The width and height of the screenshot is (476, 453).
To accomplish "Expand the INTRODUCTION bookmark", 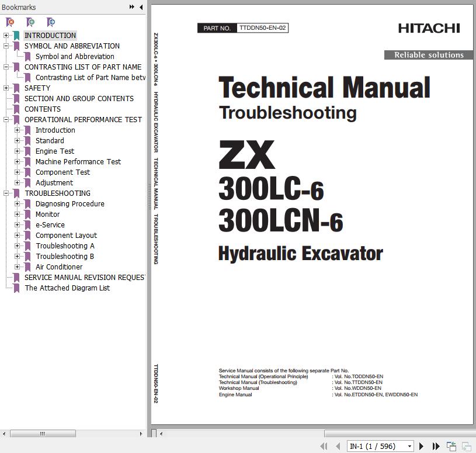I will point(6,36).
